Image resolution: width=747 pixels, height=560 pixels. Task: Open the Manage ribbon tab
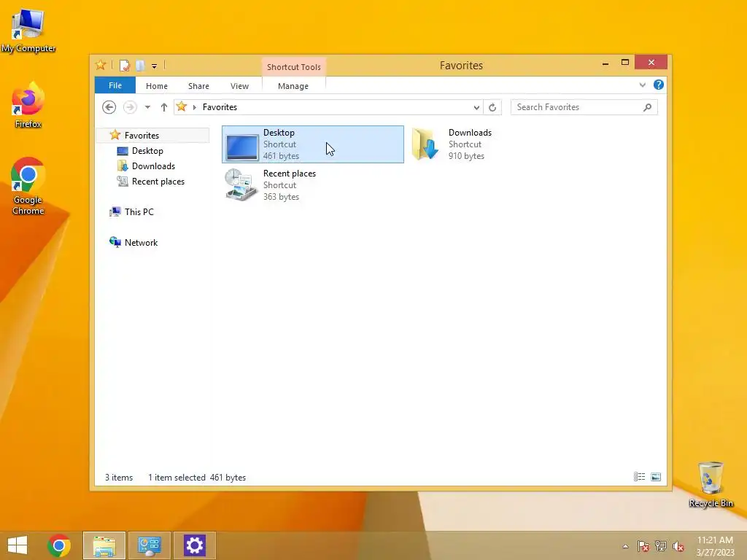pos(293,86)
